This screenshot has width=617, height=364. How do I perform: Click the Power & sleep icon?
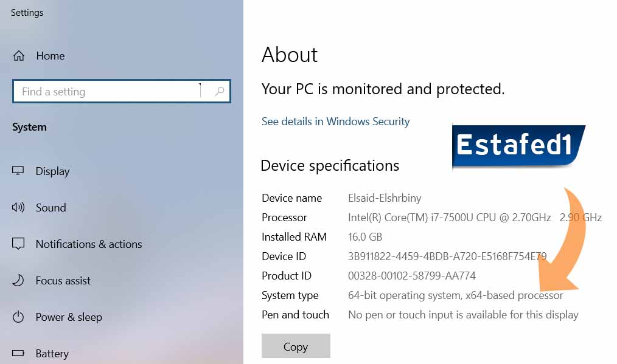[x=18, y=317]
